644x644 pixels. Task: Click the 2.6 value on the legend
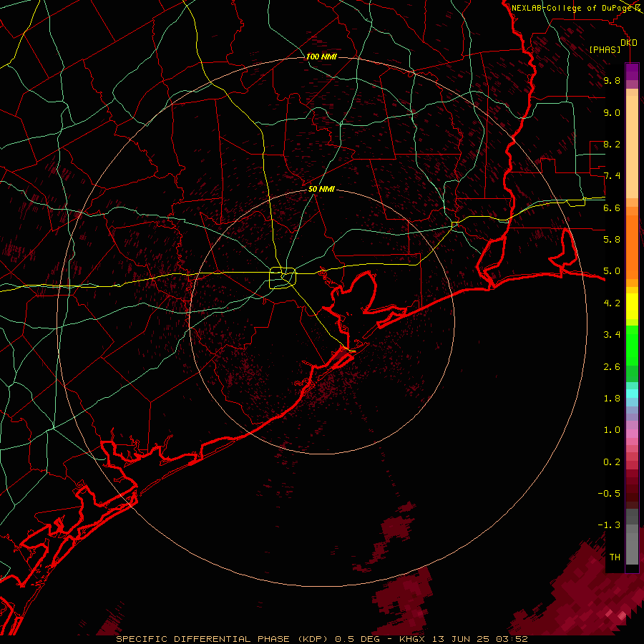tap(612, 367)
